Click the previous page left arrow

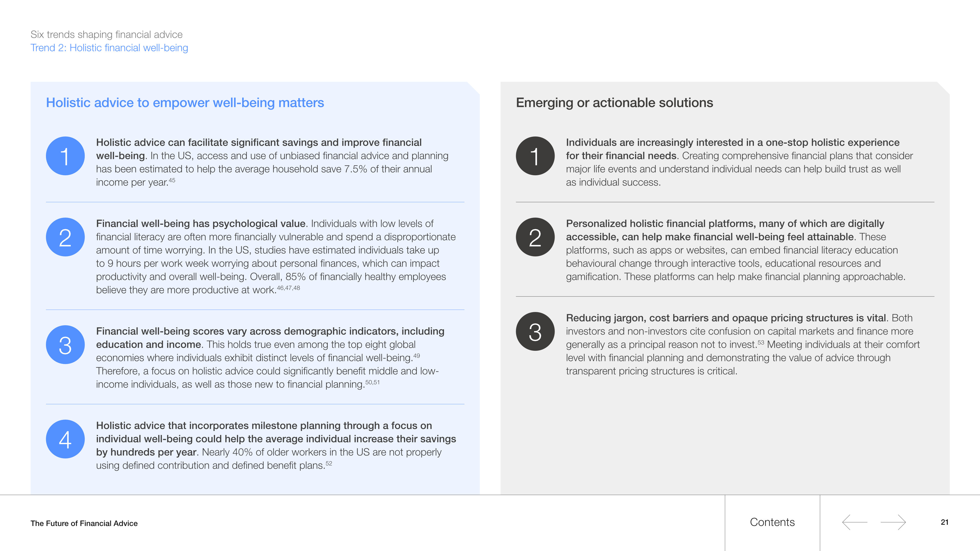tap(854, 522)
